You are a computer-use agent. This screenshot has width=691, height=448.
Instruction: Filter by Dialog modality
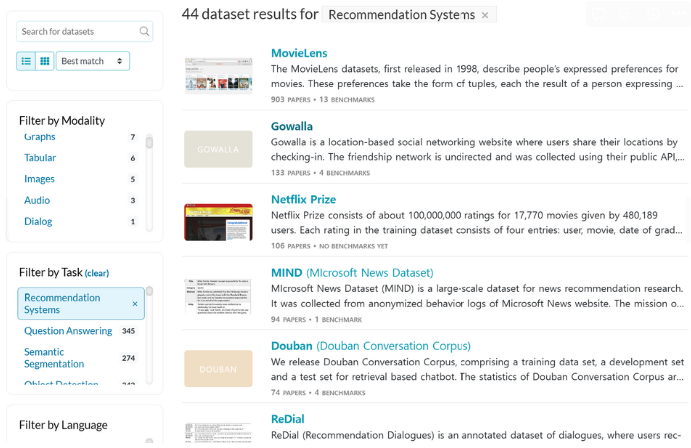coord(38,221)
